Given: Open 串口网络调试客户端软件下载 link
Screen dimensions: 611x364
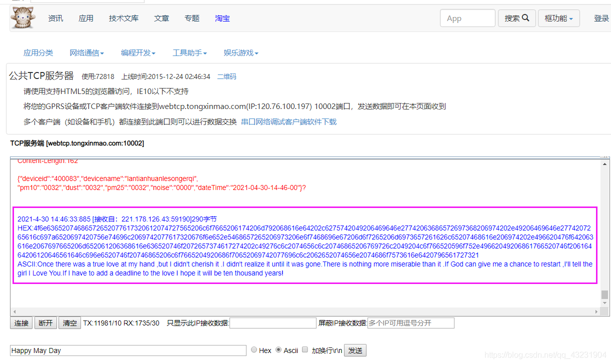Looking at the screenshot, I should [289, 121].
